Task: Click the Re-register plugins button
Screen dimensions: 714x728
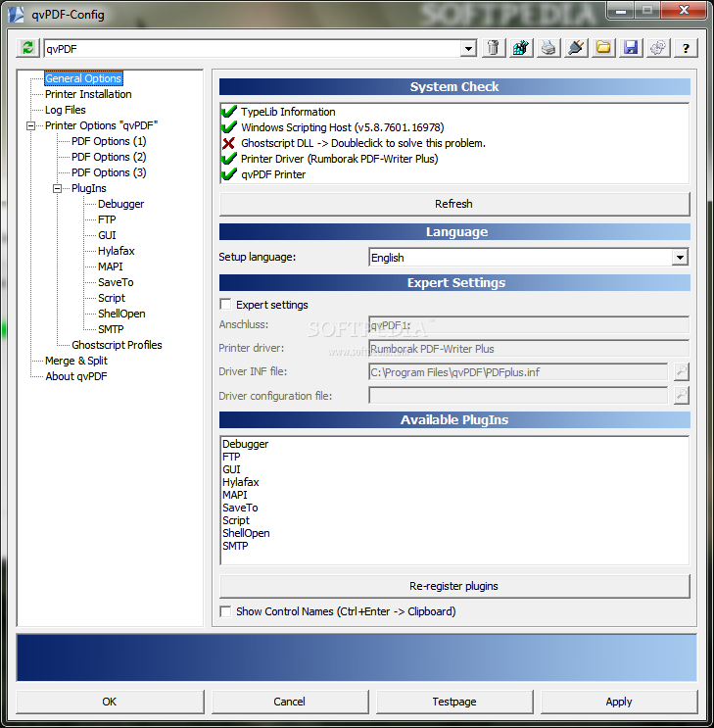Action: click(x=454, y=586)
